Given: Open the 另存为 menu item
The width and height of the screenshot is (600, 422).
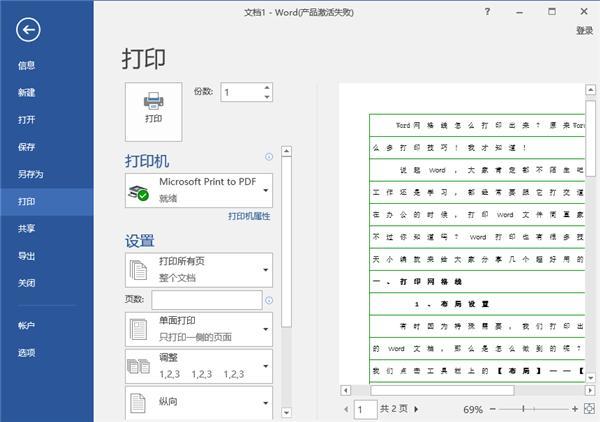Looking at the screenshot, I should 31,174.
